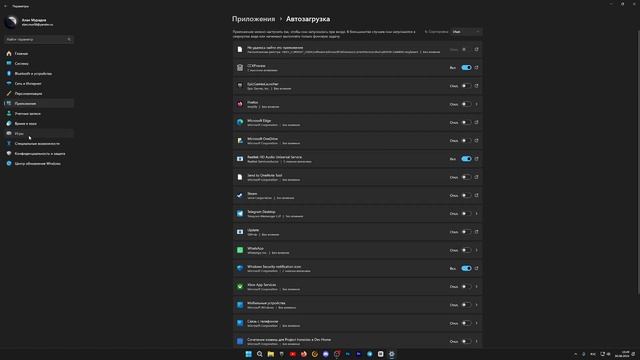Open external link icon for Send to OneNote Tool

coord(476,177)
